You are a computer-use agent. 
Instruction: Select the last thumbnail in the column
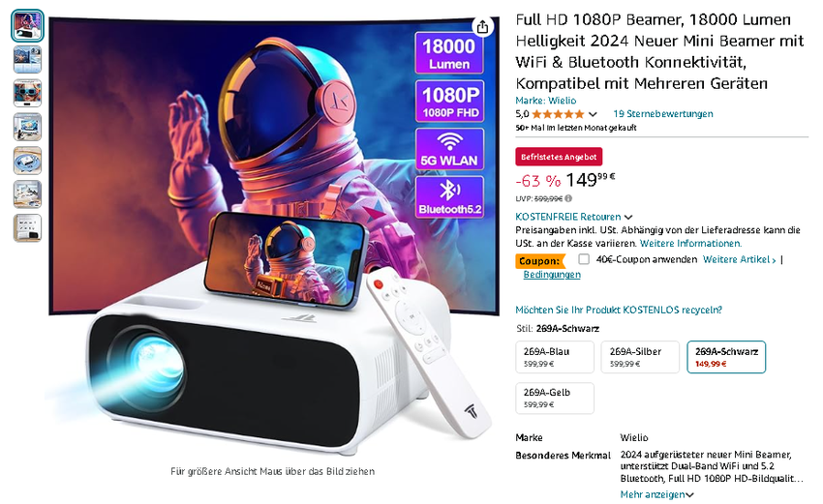pyautogui.click(x=27, y=228)
